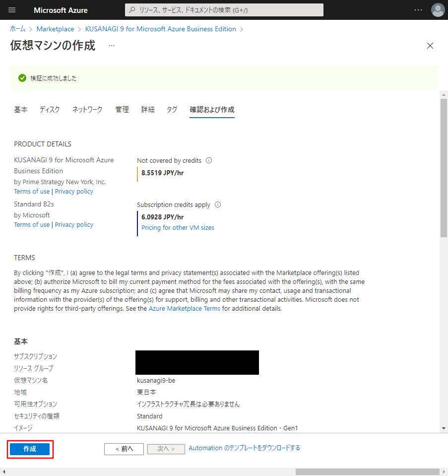Switch to the ディスク tab

[50, 110]
